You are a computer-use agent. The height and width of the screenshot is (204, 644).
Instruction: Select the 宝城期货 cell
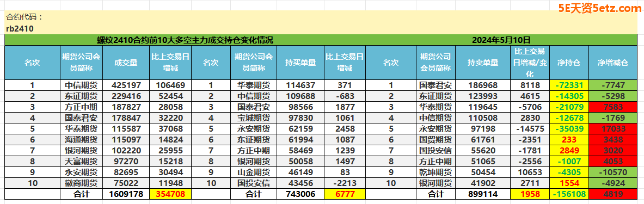pos(254,118)
